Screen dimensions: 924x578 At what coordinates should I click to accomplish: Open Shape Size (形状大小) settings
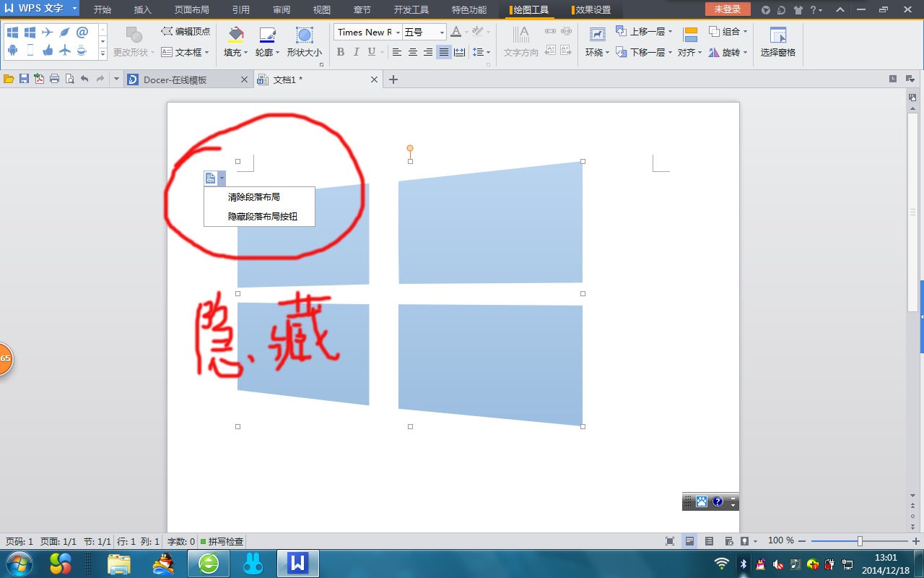305,42
